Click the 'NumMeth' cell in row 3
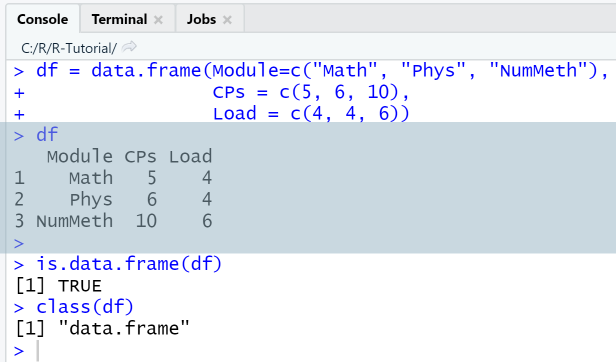The image size is (616, 362). click(x=75, y=221)
